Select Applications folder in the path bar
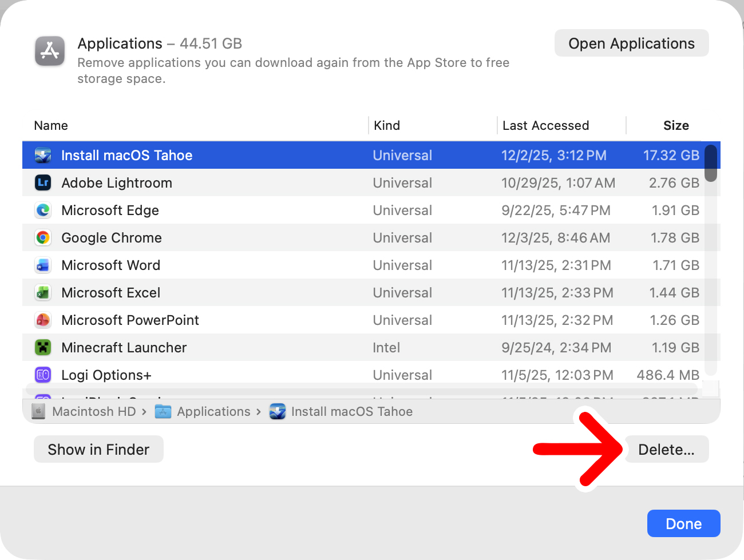Viewport: 744px width, 560px height. click(x=213, y=412)
